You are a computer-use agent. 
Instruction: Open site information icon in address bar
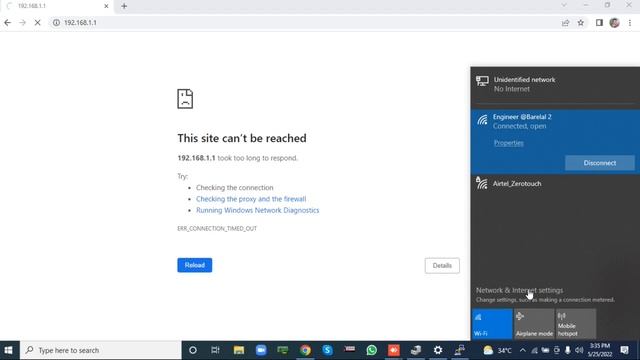56,23
